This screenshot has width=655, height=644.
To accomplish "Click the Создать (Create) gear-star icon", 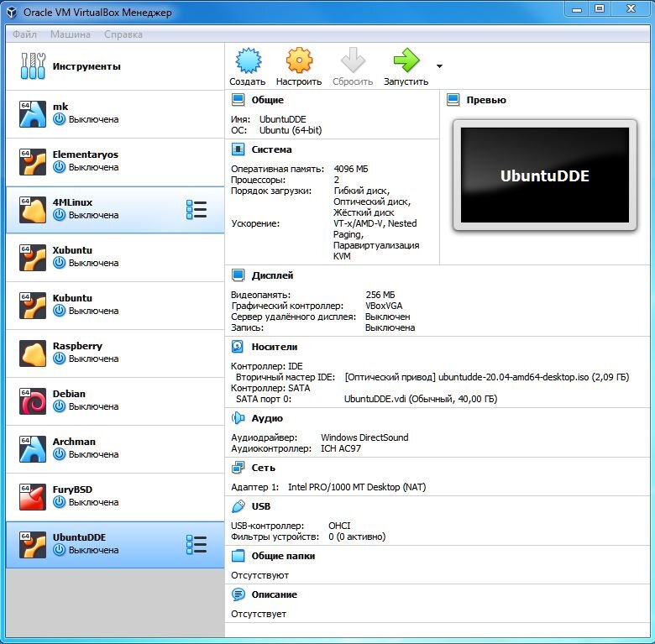I will coord(248,60).
